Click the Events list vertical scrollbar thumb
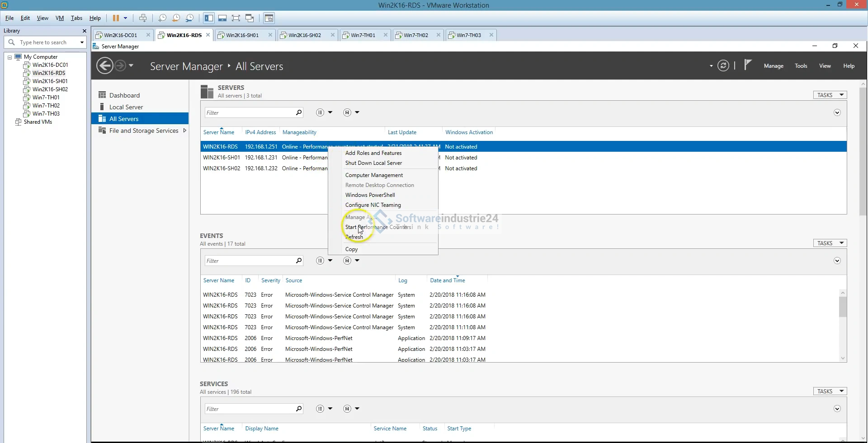This screenshot has width=868, height=443. 843,307
